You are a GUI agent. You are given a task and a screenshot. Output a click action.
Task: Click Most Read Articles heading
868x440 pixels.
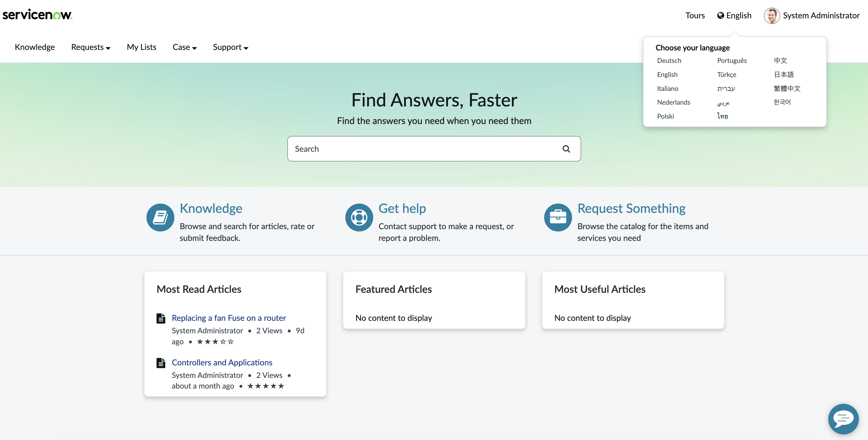pyautogui.click(x=199, y=289)
